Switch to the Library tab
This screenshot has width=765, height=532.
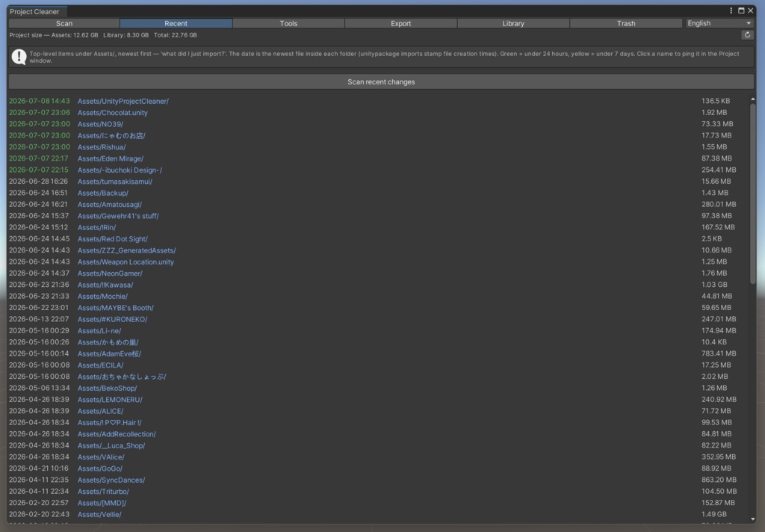pyautogui.click(x=513, y=23)
